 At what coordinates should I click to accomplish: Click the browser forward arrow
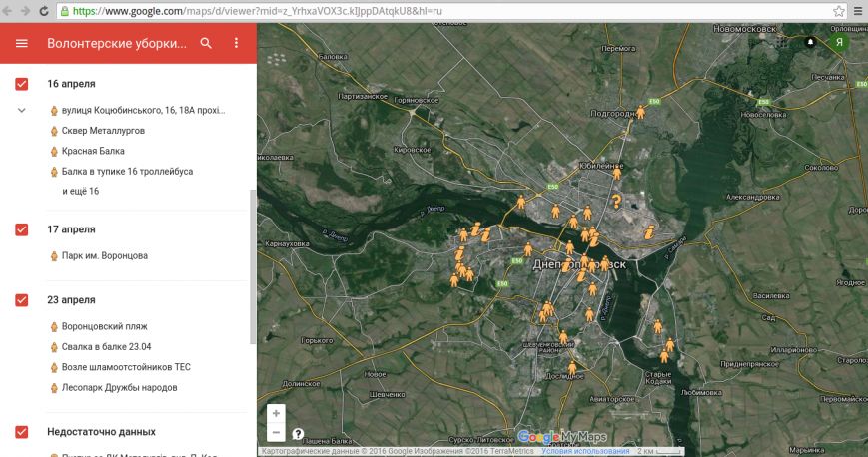[25, 11]
